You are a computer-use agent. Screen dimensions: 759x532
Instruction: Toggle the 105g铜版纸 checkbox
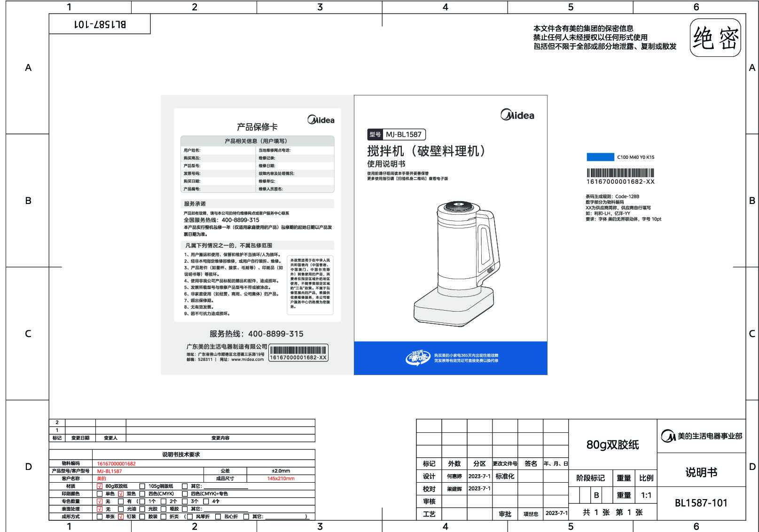142,486
